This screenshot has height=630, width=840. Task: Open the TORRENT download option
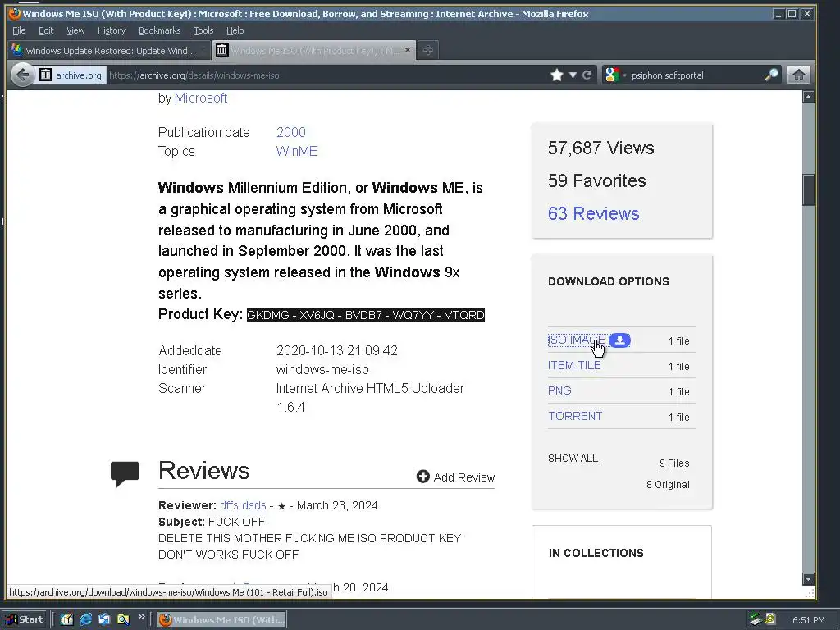(x=575, y=416)
